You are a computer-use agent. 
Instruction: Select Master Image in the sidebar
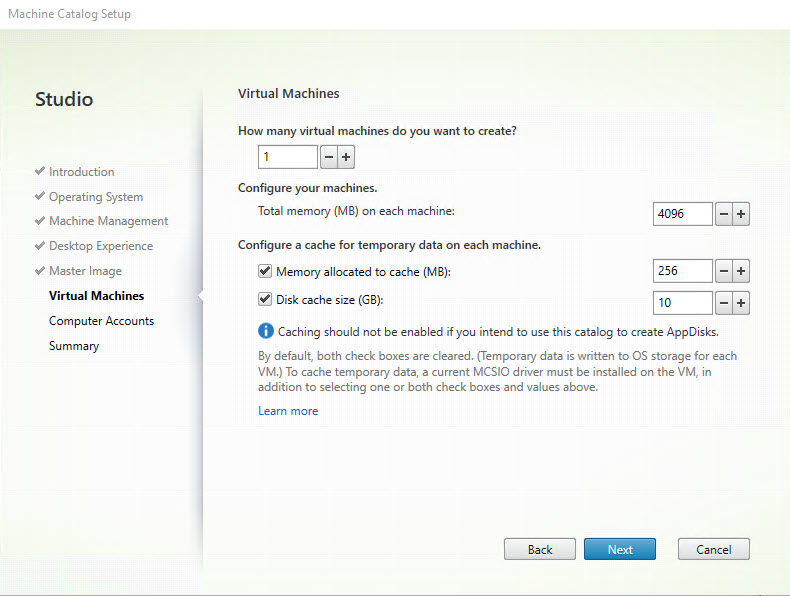[x=85, y=271]
